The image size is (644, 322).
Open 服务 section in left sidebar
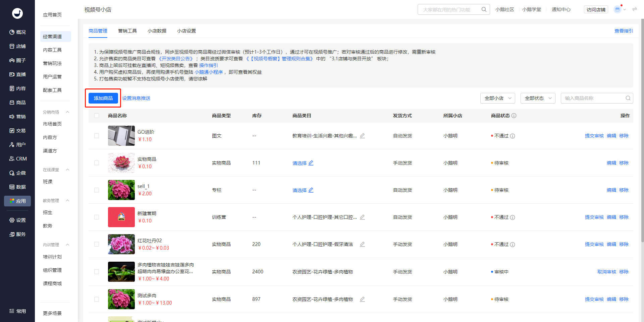click(x=17, y=234)
